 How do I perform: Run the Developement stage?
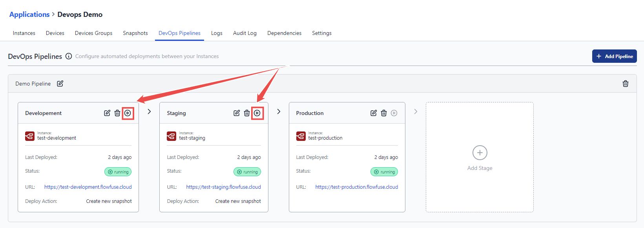[x=128, y=113]
